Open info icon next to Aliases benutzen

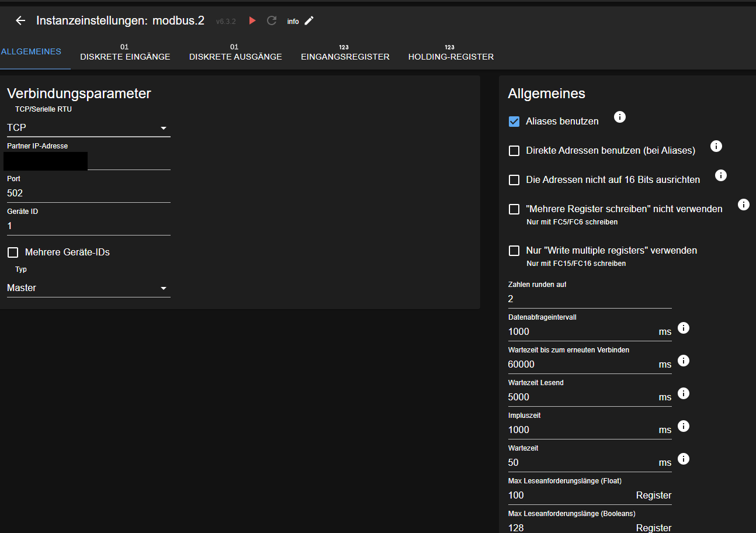[x=620, y=117]
